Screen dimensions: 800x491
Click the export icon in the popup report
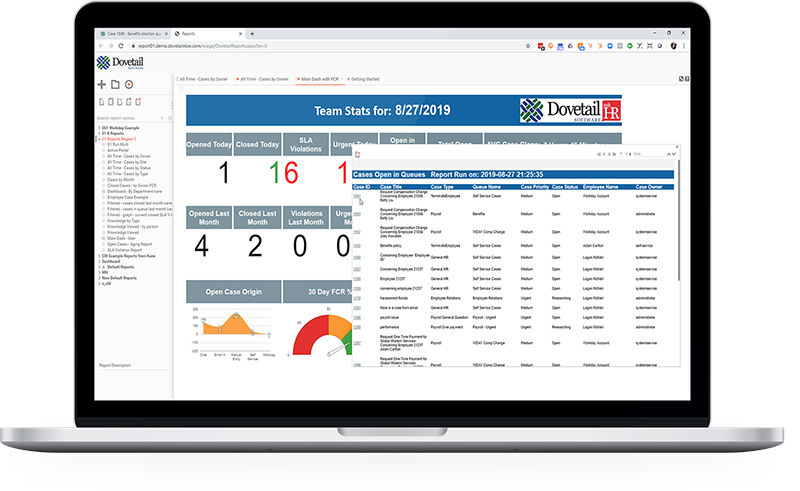[x=358, y=154]
